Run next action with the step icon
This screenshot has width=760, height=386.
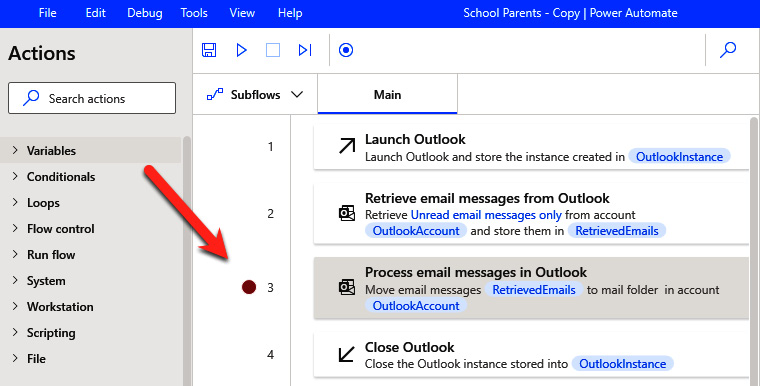[x=305, y=50]
